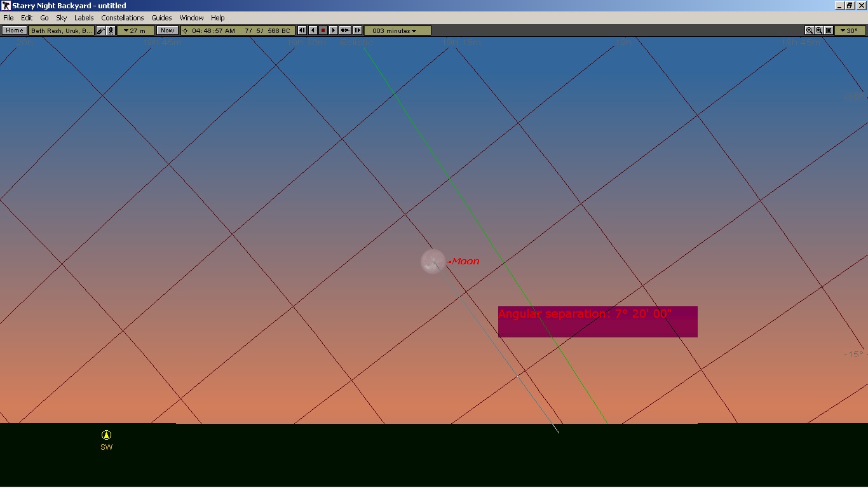Open the 27 m elevation dropdown
Viewport: 868px width, 488px height.
tap(135, 30)
